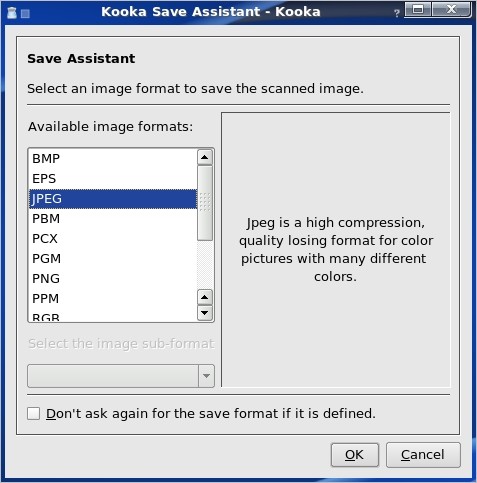Click the Kooka app icon in title bar
Image resolution: width=477 pixels, height=483 pixels.
[x=12, y=13]
